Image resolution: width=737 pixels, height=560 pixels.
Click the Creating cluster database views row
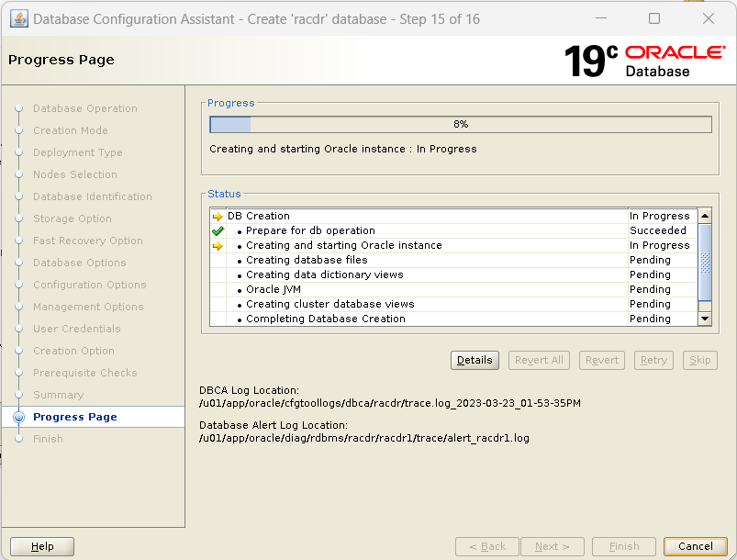pyautogui.click(x=453, y=304)
